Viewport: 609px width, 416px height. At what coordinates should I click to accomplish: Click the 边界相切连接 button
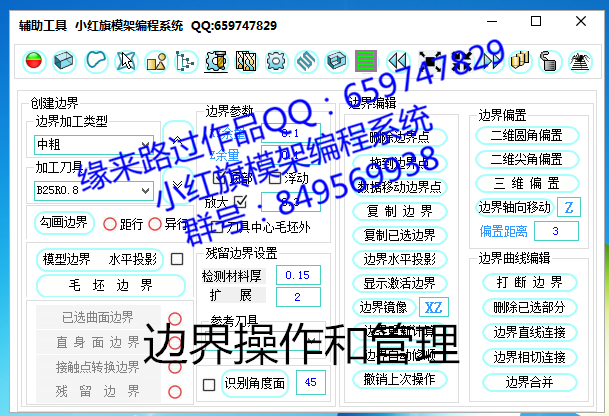pos(530,357)
